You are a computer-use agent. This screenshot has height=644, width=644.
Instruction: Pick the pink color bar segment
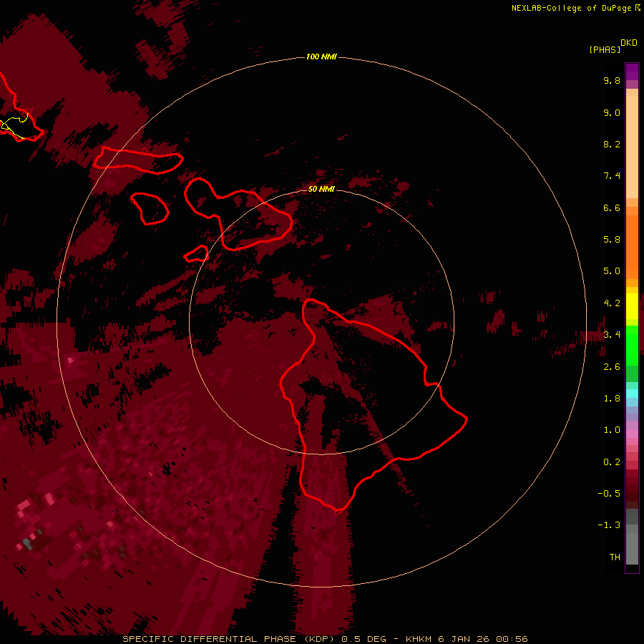(x=632, y=434)
